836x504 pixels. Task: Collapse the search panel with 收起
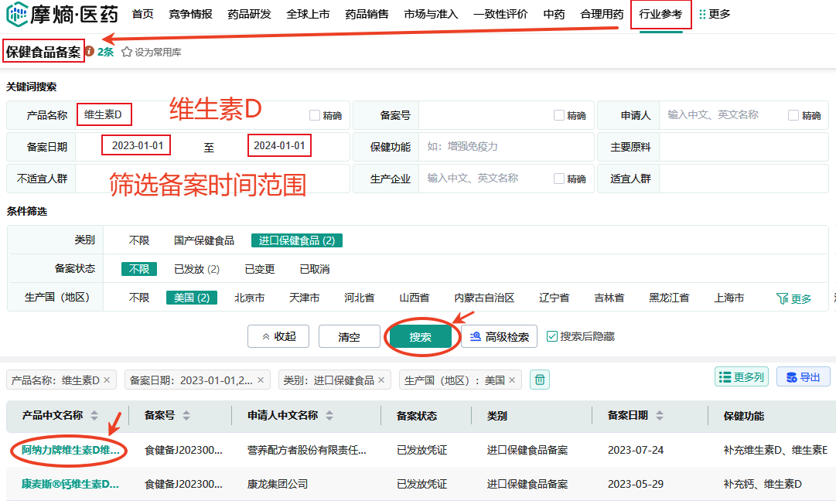278,336
